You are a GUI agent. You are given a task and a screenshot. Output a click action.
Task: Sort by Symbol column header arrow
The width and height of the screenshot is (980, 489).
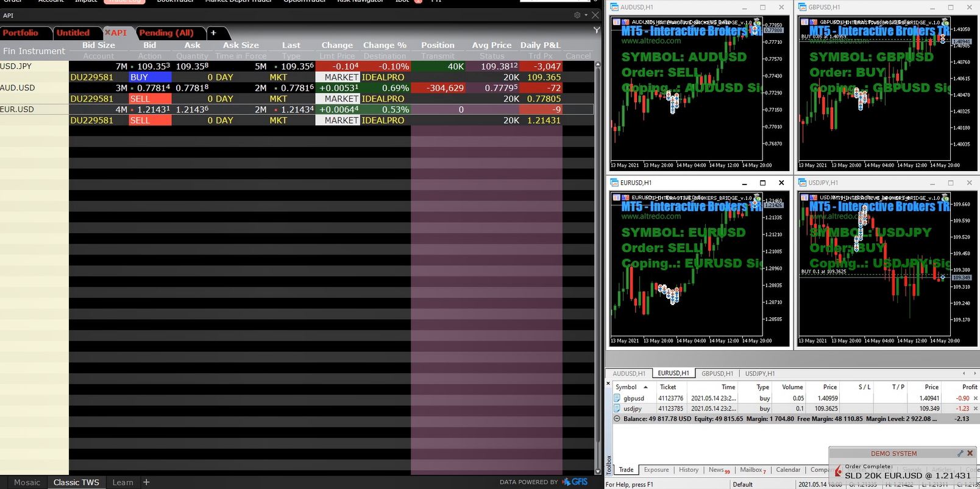pyautogui.click(x=646, y=387)
